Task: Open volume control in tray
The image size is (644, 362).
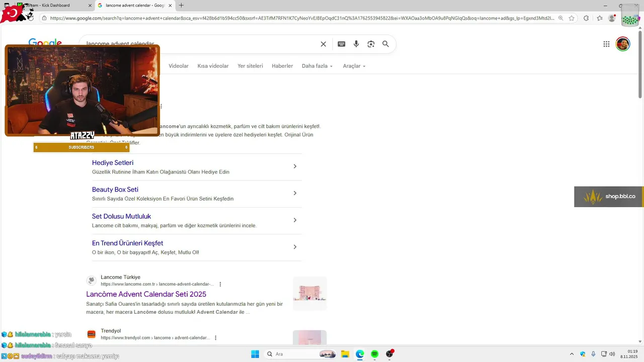Action: (x=612, y=354)
